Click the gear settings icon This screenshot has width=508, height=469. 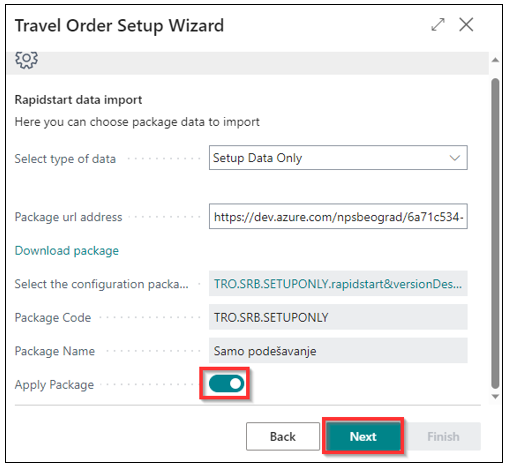[x=26, y=60]
